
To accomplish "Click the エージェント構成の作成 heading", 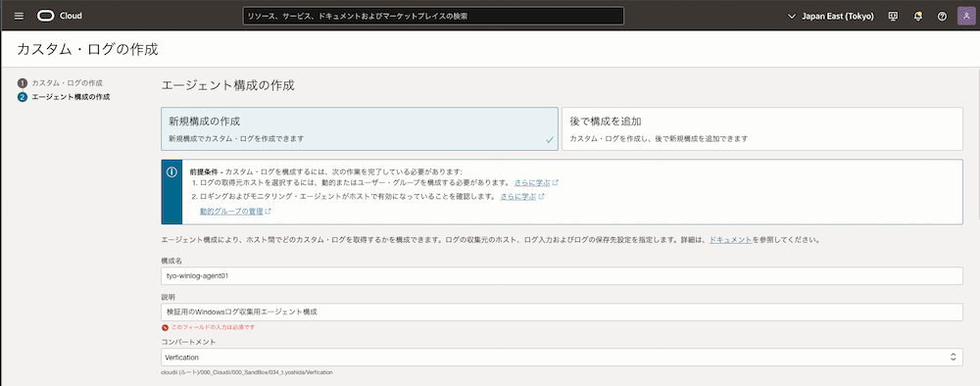I will point(227,86).
